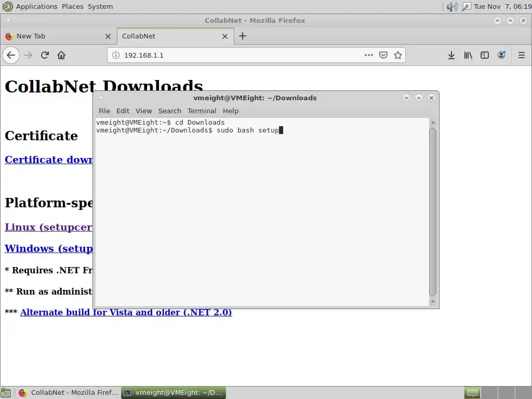Open the Places menu in top panel
Image resolution: width=532 pixels, height=399 pixels.
(x=73, y=6)
